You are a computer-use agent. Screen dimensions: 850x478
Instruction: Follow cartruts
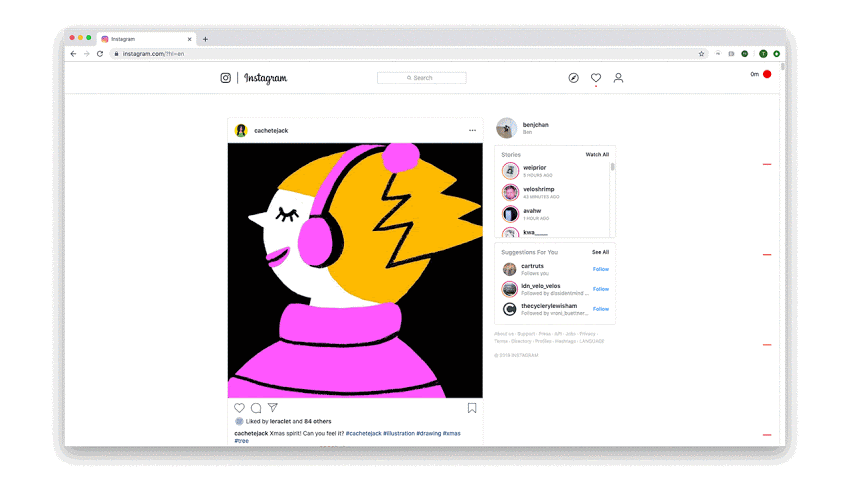pos(601,269)
